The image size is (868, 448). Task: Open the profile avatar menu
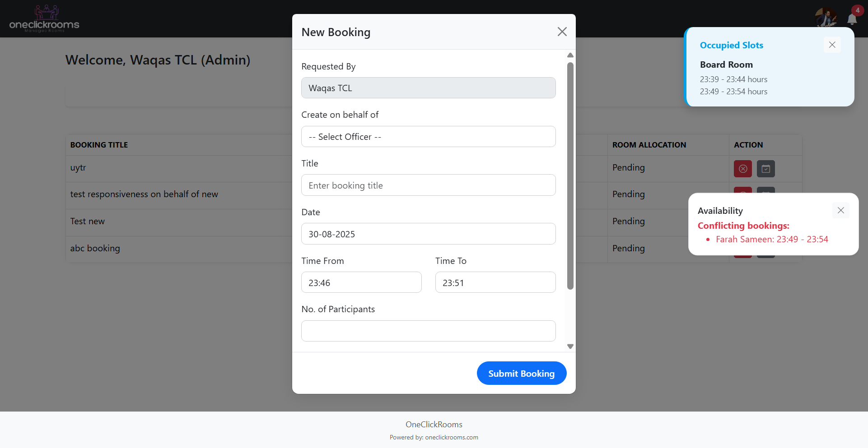[826, 17]
